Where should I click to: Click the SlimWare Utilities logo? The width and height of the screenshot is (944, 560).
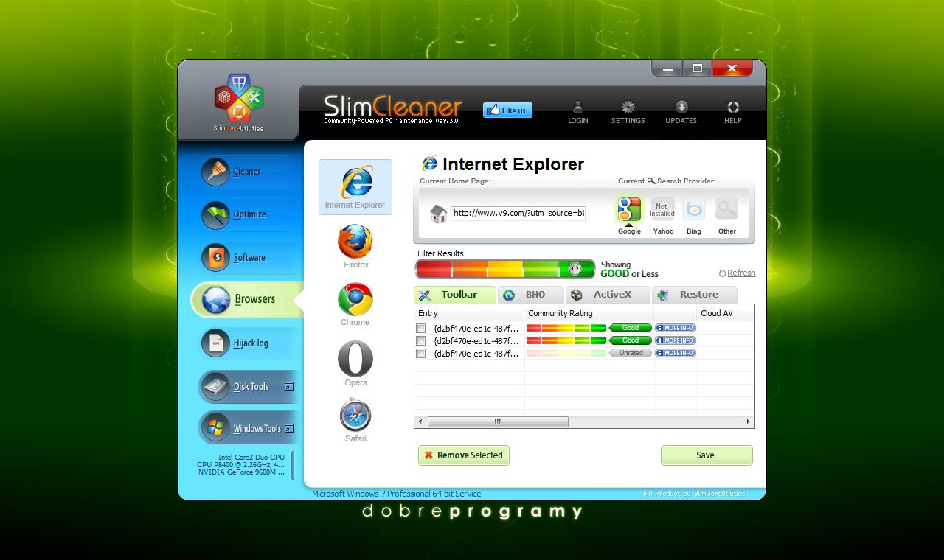click(x=238, y=102)
